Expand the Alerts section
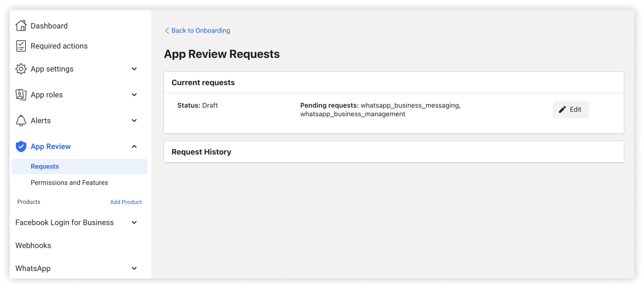Viewport: 644px width, 288px height. point(134,120)
